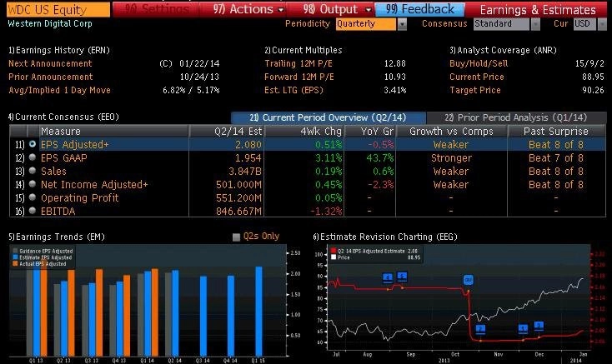Click white Price legend swatch

[x=334, y=257]
